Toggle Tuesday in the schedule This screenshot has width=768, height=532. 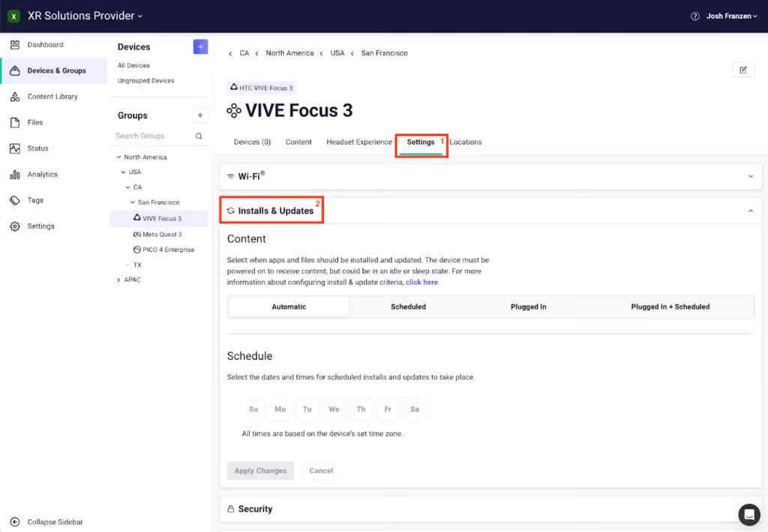[x=307, y=409]
